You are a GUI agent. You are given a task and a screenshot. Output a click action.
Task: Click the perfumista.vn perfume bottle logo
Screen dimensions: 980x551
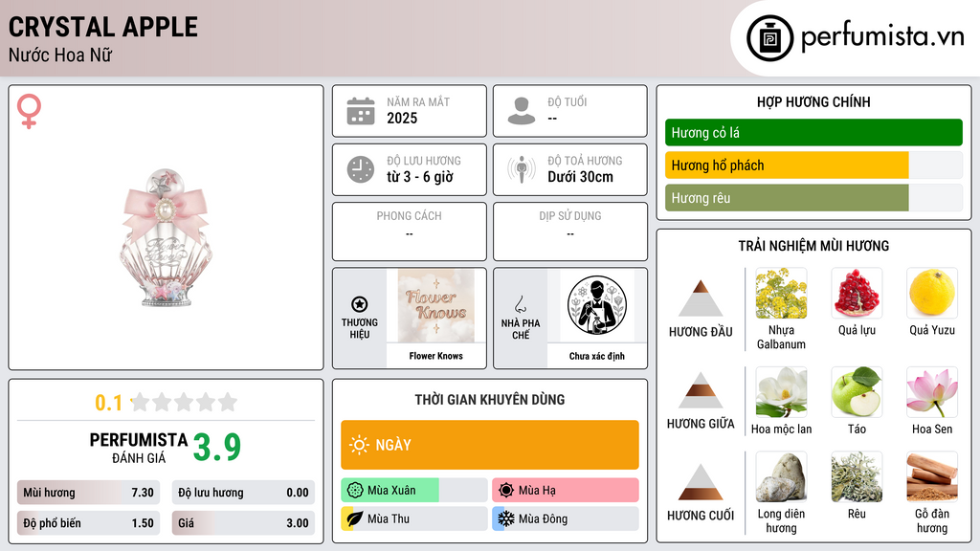tap(769, 38)
